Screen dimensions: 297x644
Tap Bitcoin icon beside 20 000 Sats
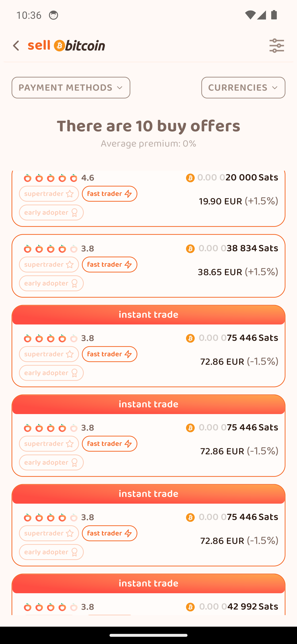coord(190,178)
